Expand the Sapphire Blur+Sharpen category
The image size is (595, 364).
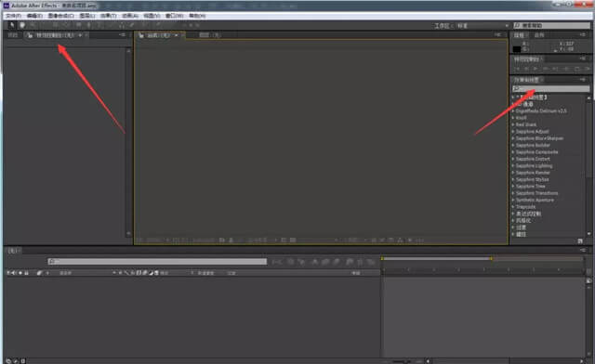513,138
